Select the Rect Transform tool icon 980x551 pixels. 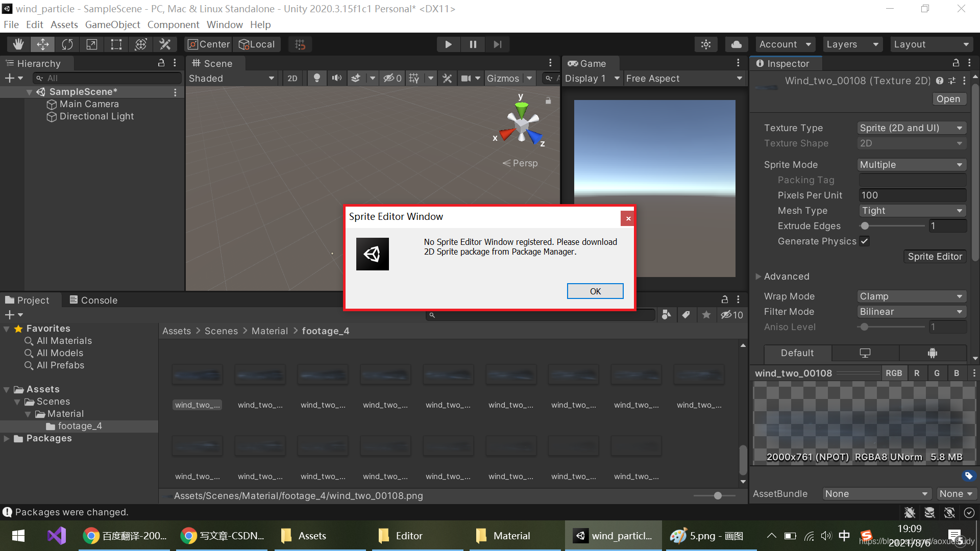pos(116,44)
